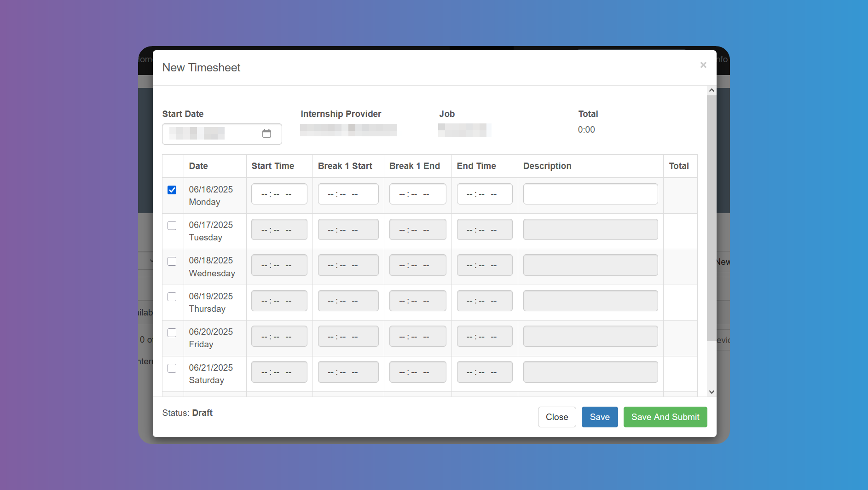Click Monday's Break 1 End field
Image resolution: width=868 pixels, height=490 pixels.
(417, 194)
